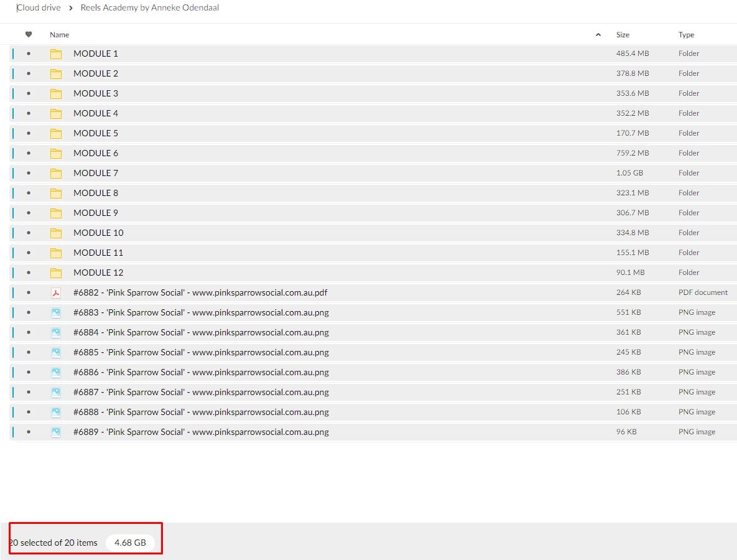Click the heart favorites column header icon
The width and height of the screenshot is (737, 560).
pyautogui.click(x=29, y=35)
